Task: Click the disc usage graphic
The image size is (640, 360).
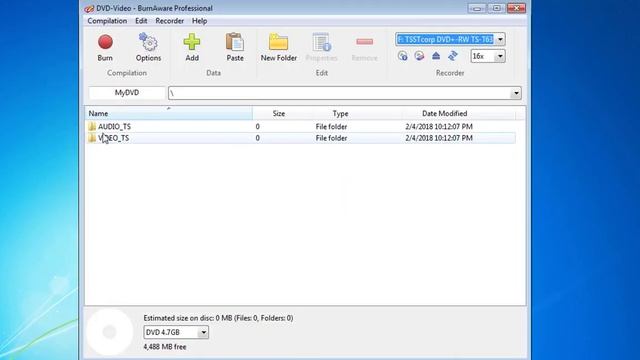Action: pyautogui.click(x=109, y=332)
